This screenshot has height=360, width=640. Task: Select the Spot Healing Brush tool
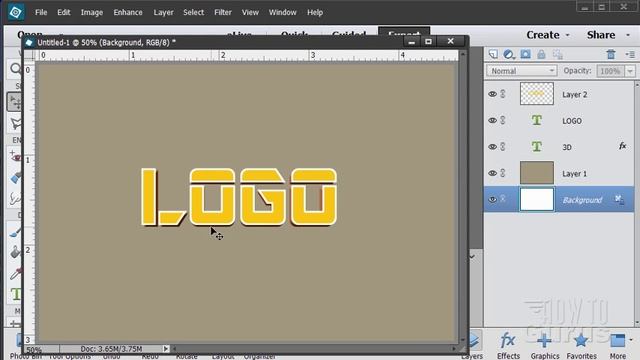(x=16, y=178)
